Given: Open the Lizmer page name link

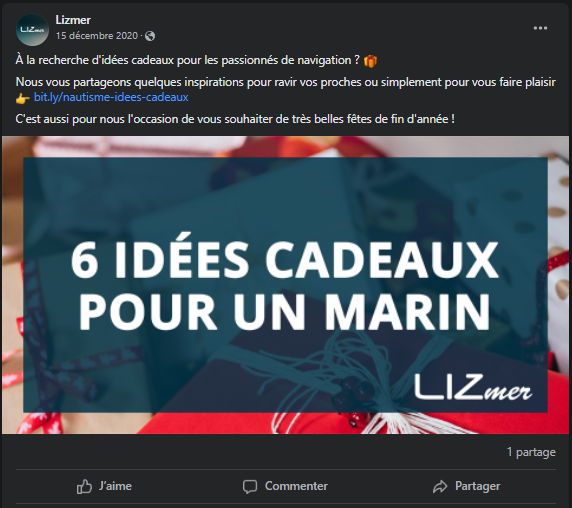Looking at the screenshot, I should pos(73,20).
